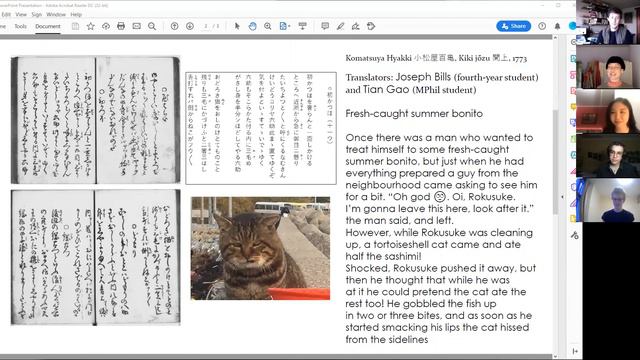Image resolution: width=640 pixels, height=360 pixels.
Task: Open the Sign menu
Action: coord(37,14)
